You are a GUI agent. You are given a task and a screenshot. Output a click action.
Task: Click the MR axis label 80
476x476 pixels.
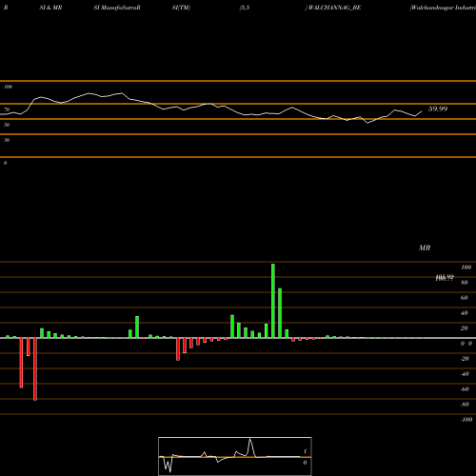click(x=465, y=283)
